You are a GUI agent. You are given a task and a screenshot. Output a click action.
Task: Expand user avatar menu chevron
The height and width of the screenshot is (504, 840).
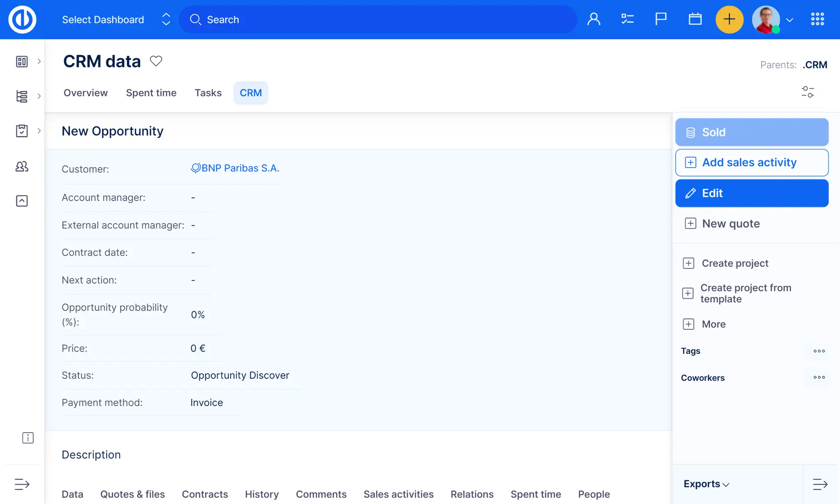coord(789,20)
